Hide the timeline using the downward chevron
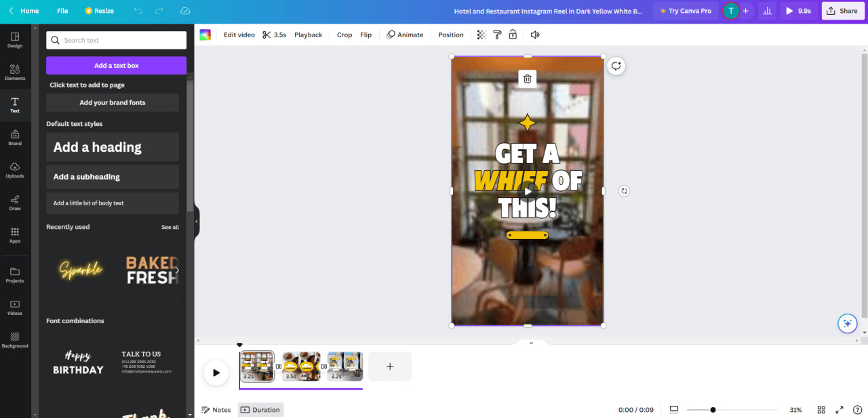Image resolution: width=868 pixels, height=418 pixels. [x=531, y=342]
